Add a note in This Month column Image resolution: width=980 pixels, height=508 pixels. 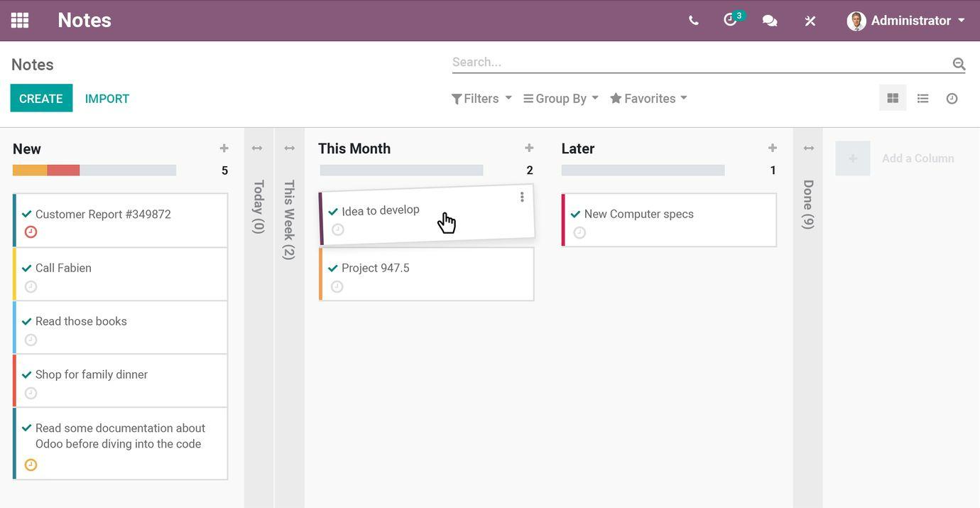point(529,148)
